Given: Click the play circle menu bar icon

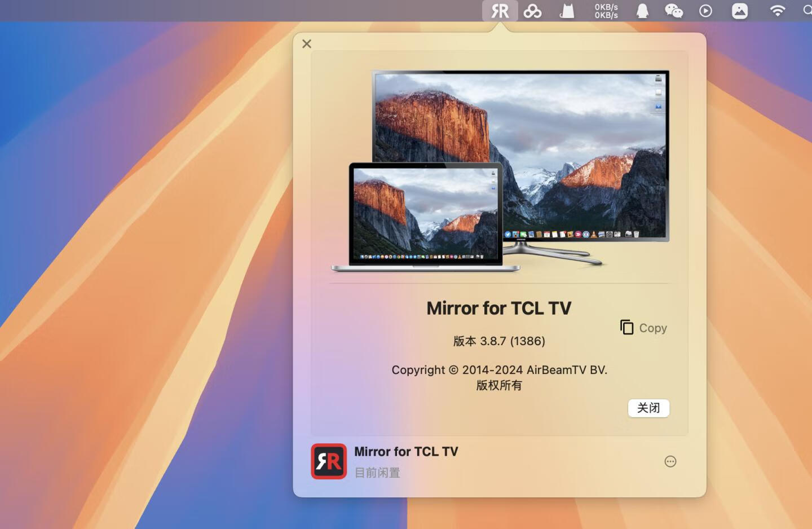Looking at the screenshot, I should [x=705, y=11].
